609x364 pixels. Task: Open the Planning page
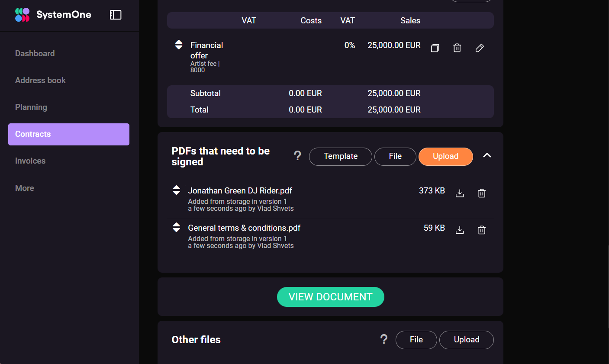tap(31, 107)
